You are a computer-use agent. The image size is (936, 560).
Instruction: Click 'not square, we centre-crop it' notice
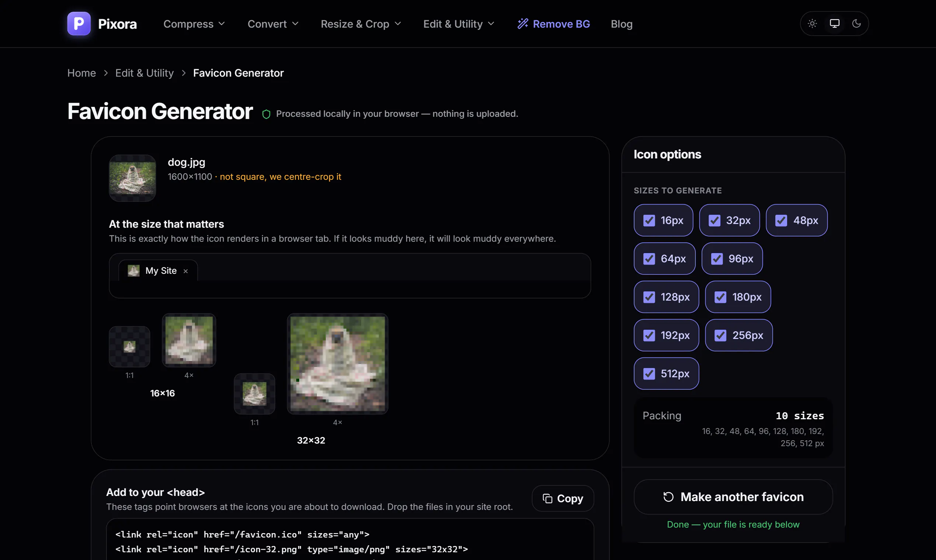click(280, 176)
